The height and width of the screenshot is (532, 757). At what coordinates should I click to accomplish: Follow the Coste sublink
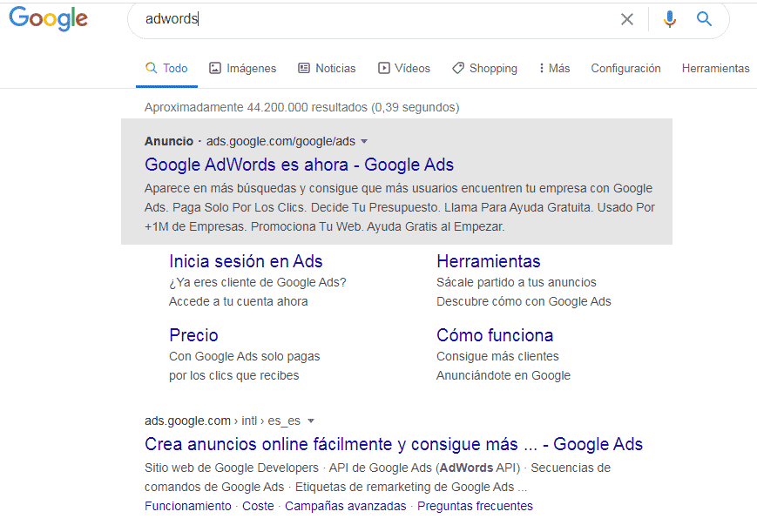coord(258,506)
